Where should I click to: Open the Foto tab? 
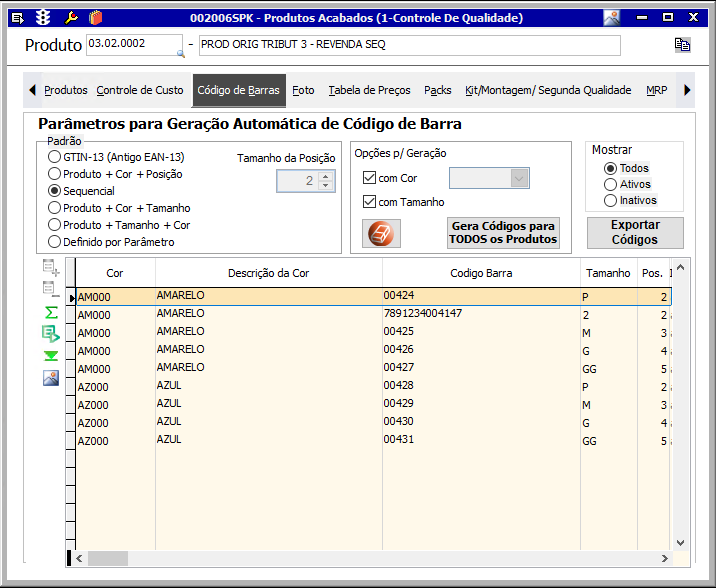coord(303,90)
